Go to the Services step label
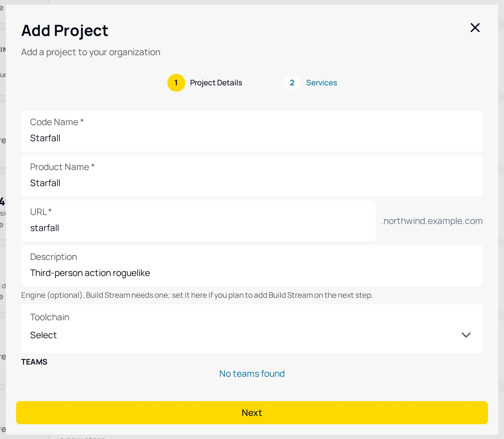This screenshot has height=439, width=504. coord(322,83)
